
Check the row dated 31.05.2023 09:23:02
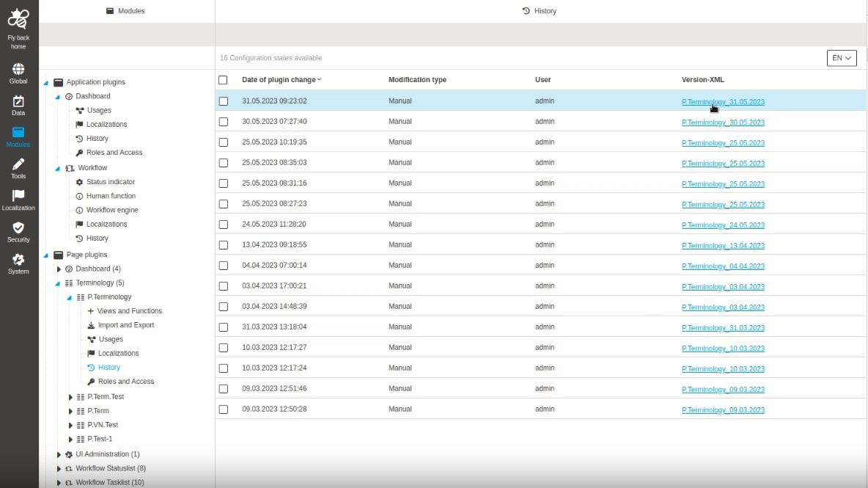click(223, 101)
